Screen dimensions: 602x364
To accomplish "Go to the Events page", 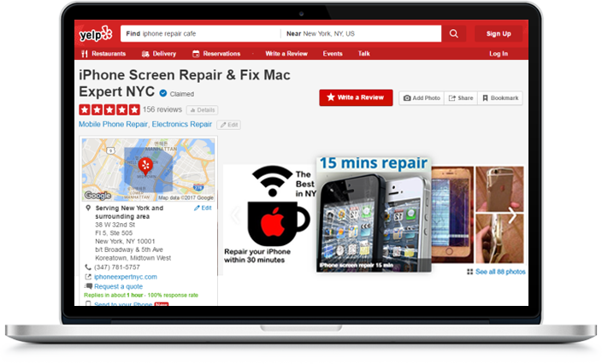I will (333, 54).
